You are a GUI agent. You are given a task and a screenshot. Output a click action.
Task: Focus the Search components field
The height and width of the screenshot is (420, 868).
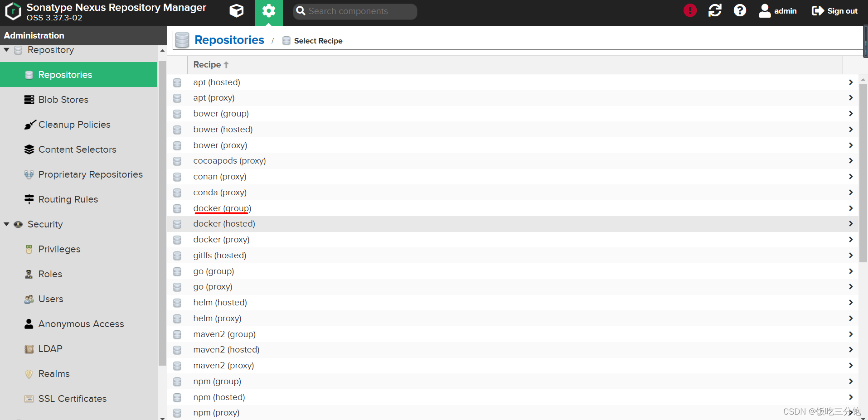(x=355, y=11)
